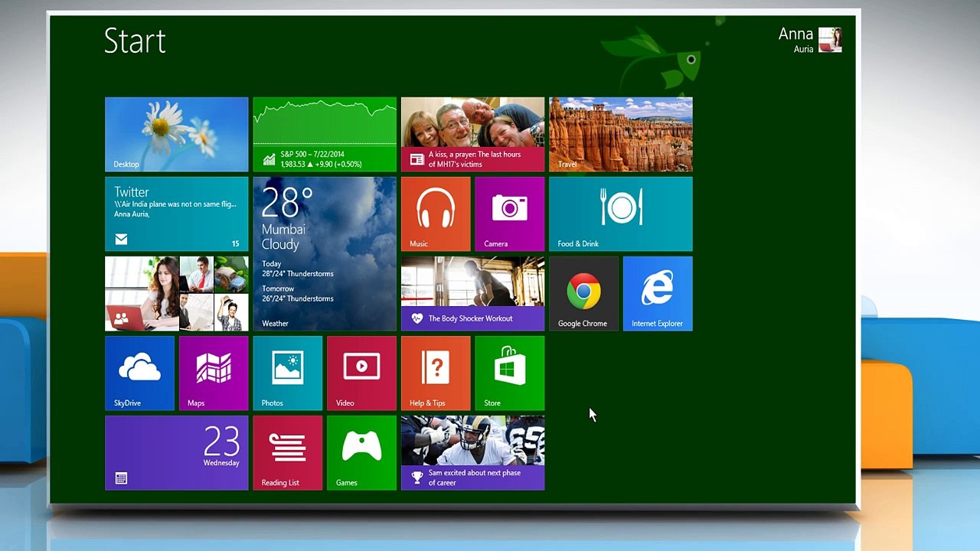Open the Help & Tips tile

[x=436, y=373]
